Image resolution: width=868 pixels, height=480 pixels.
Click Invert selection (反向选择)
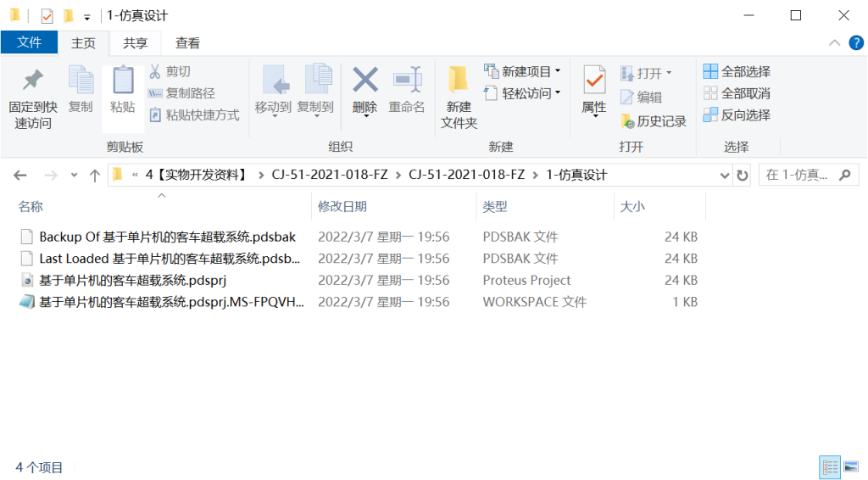tap(737, 114)
